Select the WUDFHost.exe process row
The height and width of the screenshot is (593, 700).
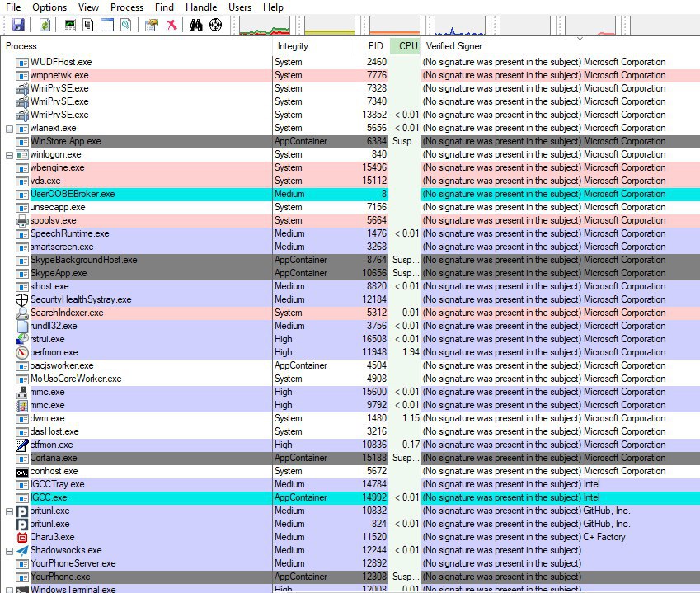pos(350,62)
